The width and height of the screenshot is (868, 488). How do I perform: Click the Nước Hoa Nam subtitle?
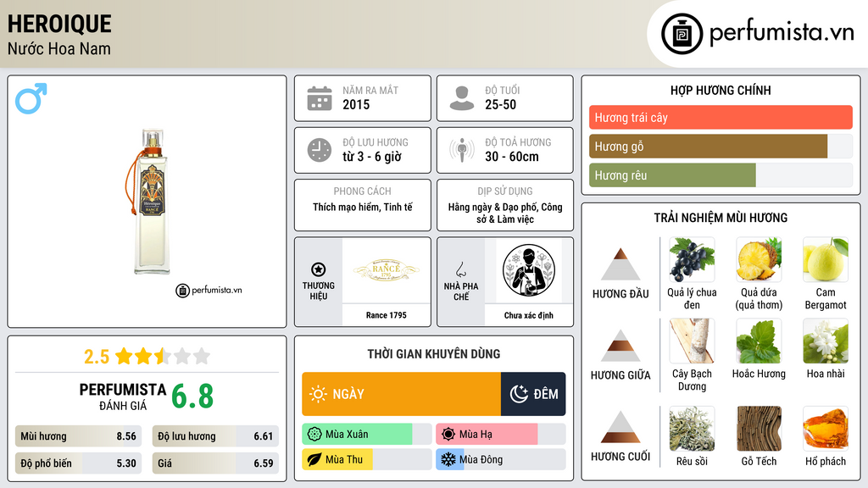[59, 48]
